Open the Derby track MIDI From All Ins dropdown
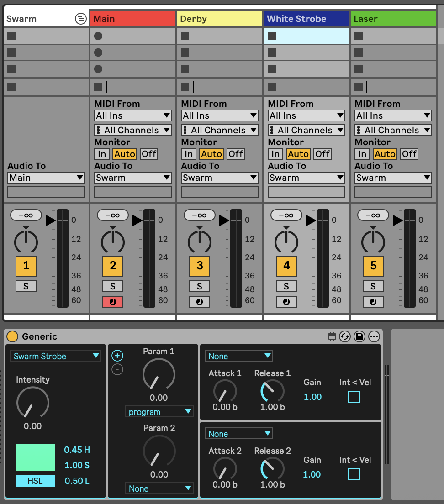444x504 pixels. pyautogui.click(x=219, y=115)
